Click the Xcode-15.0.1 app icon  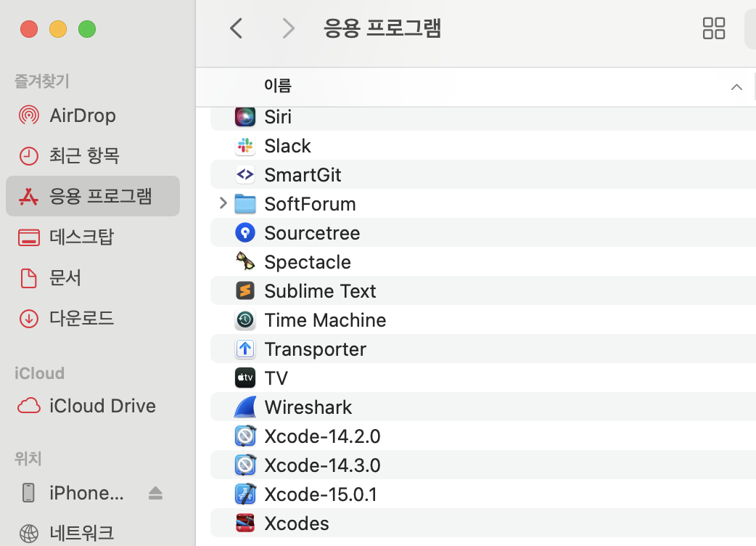coord(245,494)
